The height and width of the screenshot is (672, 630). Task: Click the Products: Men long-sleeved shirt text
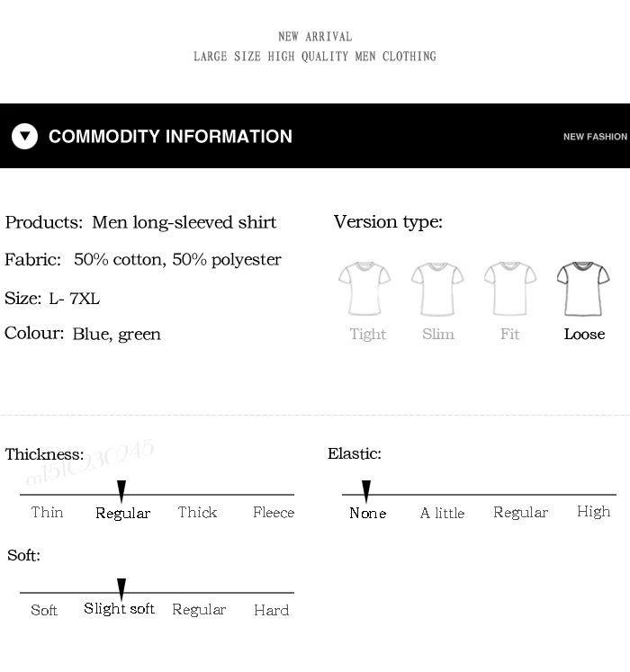pyautogui.click(x=140, y=222)
